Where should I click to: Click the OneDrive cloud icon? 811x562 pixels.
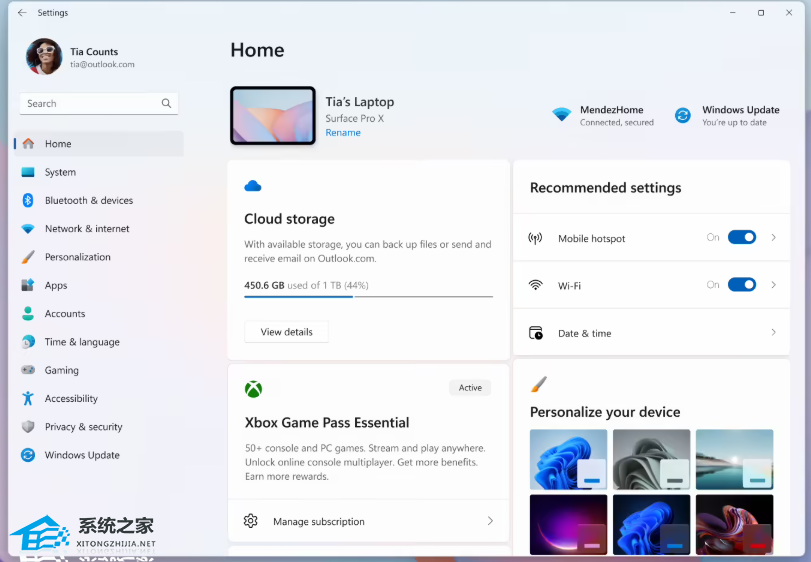pos(253,186)
